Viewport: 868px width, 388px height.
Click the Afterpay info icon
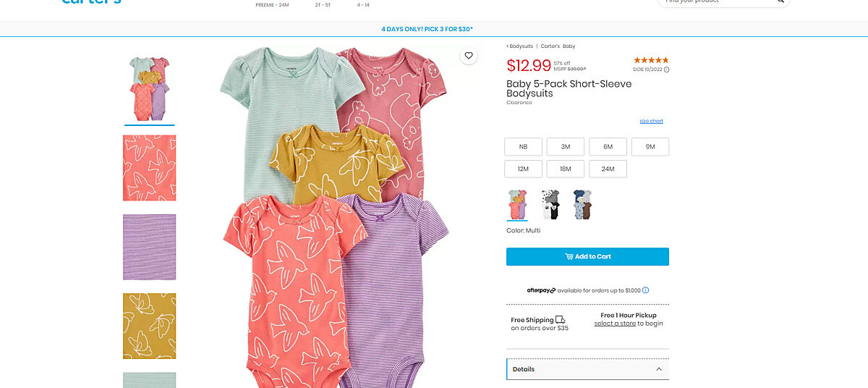click(x=646, y=290)
